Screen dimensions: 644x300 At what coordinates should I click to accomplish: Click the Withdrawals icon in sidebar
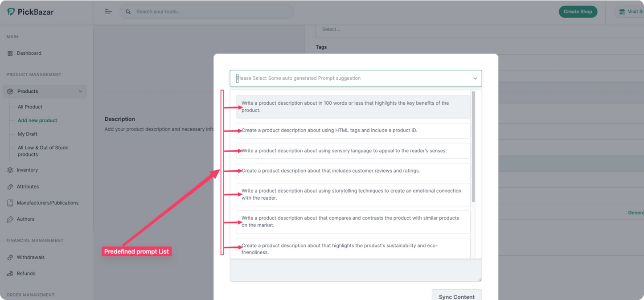[x=10, y=258]
